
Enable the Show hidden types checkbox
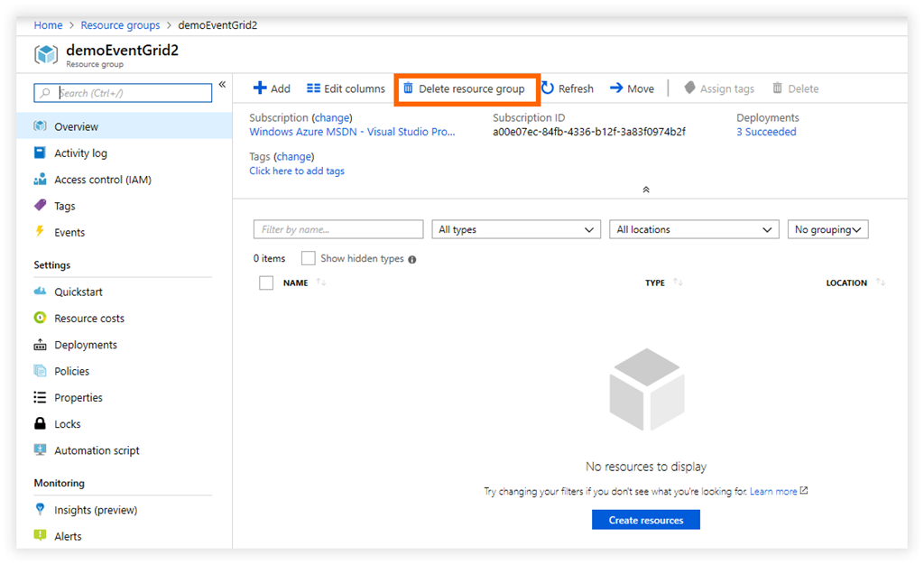coord(309,258)
